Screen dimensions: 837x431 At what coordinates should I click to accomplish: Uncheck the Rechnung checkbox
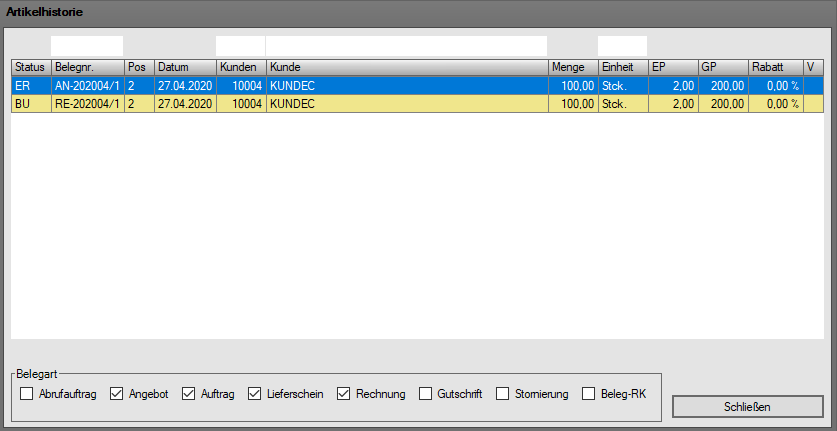point(345,394)
